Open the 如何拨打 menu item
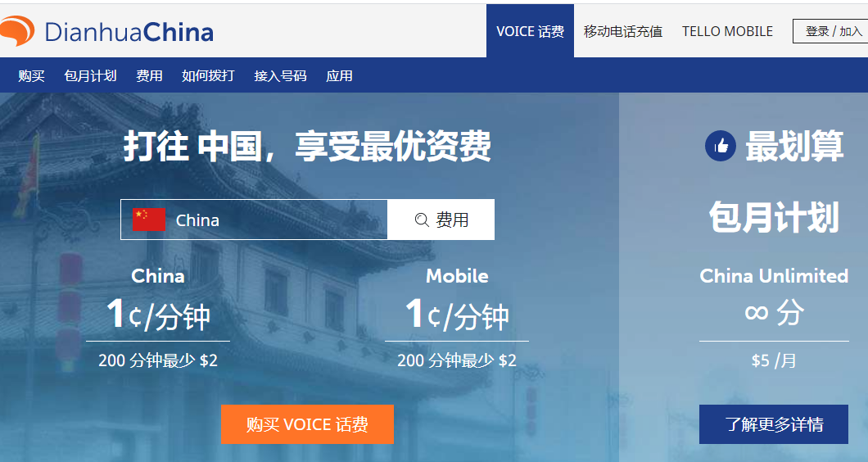 click(x=208, y=76)
